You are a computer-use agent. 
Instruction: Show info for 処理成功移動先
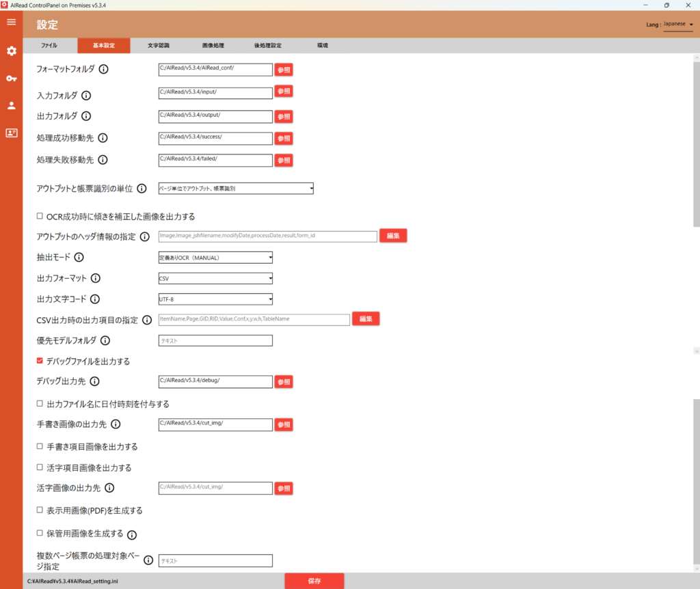click(x=103, y=138)
